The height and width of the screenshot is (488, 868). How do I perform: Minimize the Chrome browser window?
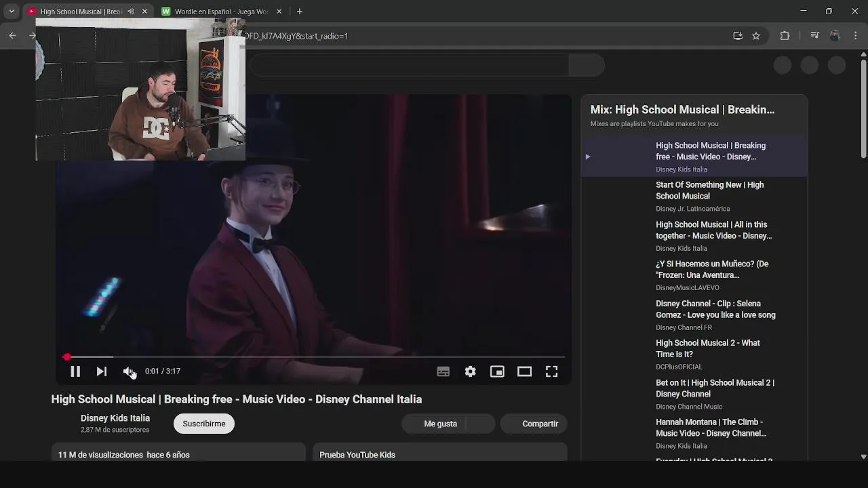804,12
